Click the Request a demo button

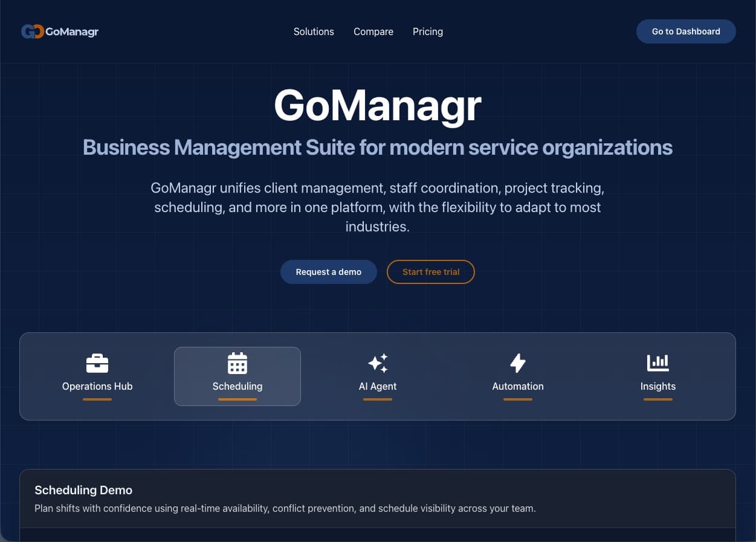coord(329,272)
